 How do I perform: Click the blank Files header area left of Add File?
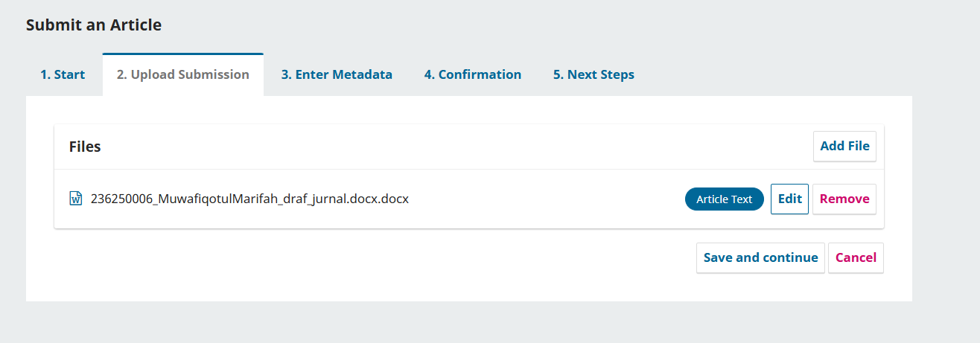coord(447,147)
